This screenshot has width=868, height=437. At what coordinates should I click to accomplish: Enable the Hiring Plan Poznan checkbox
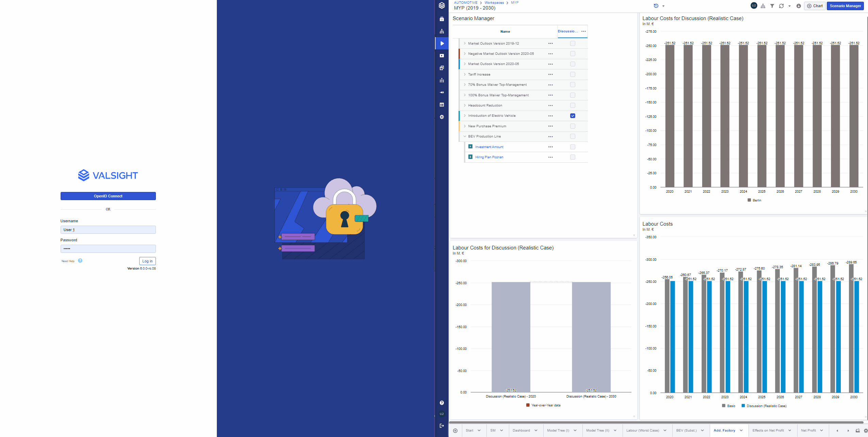tap(573, 157)
